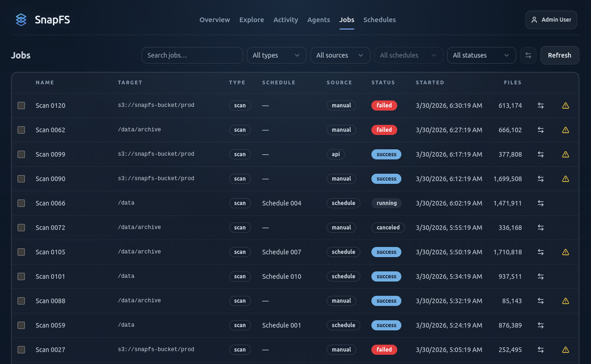Viewport: 591px width, 364px height.
Task: Click the SnapFS logo icon
Action: 21,20
